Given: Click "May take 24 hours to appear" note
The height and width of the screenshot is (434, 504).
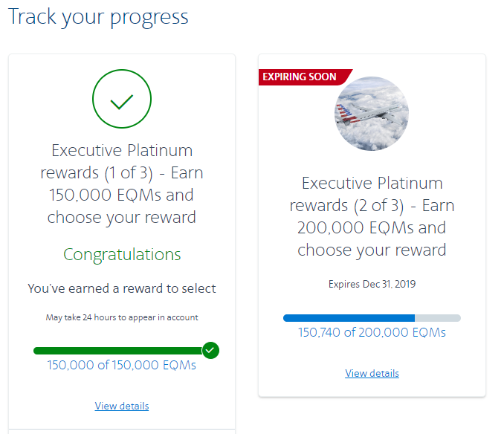Looking at the screenshot, I should 122,317.
